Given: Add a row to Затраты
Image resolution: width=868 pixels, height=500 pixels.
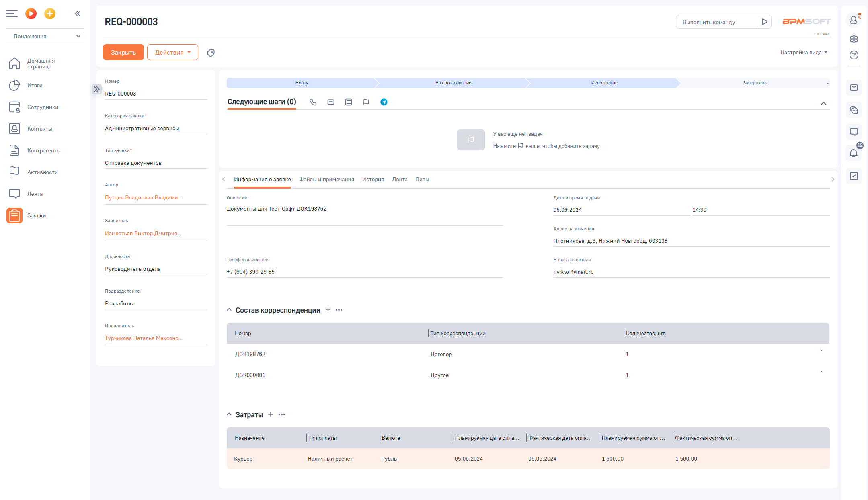Looking at the screenshot, I should [271, 414].
